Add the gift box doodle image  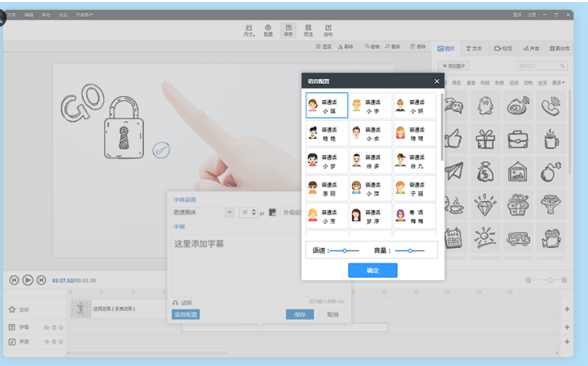pyautogui.click(x=485, y=139)
